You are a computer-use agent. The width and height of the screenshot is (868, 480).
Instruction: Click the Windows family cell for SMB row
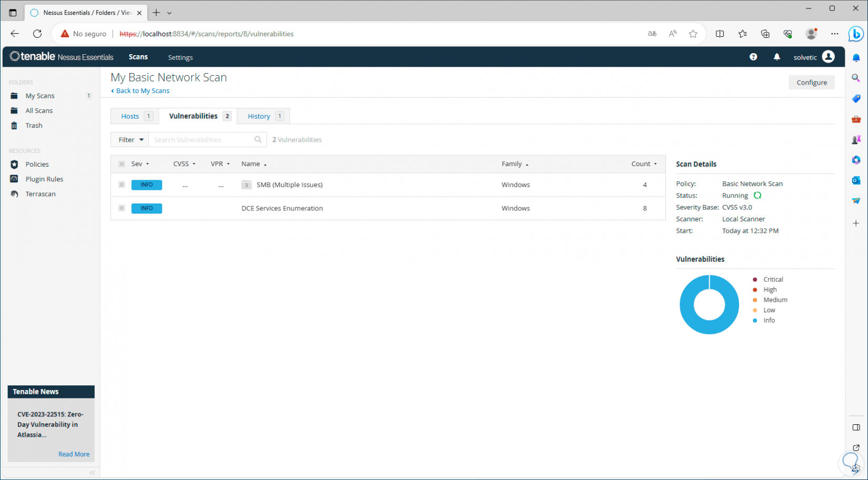pos(516,185)
